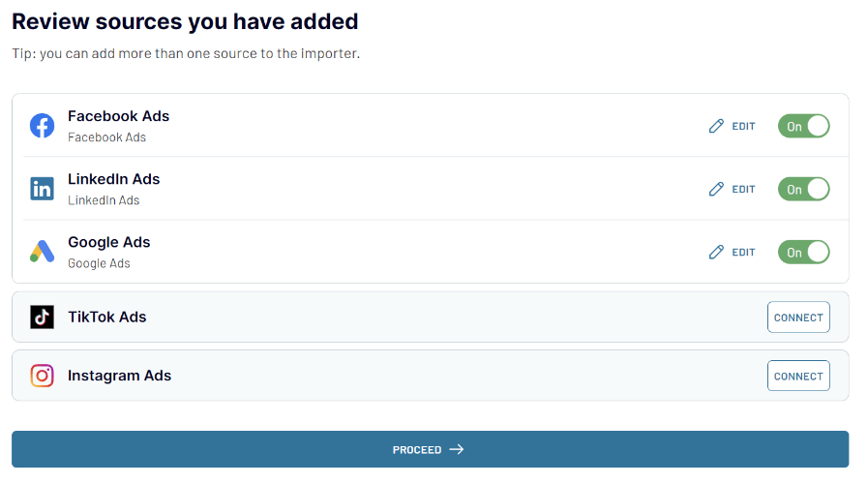Proceed to the next step

[x=430, y=449]
